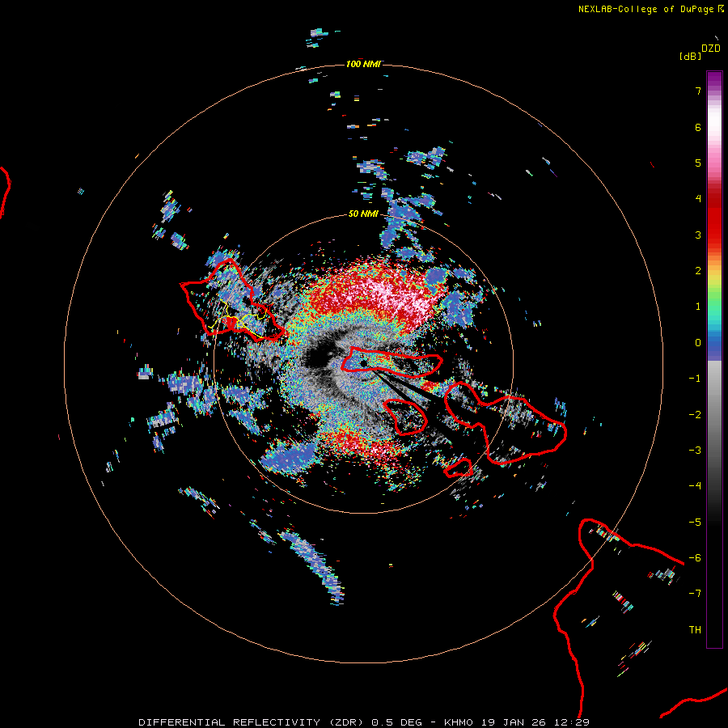Click the 0 value on color scale
Screen dimensions: 728x728
tap(698, 343)
